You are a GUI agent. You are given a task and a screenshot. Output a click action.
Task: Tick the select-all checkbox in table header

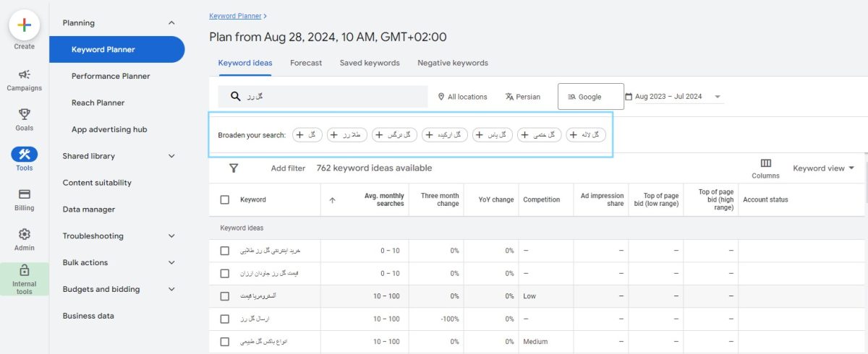coord(225,199)
